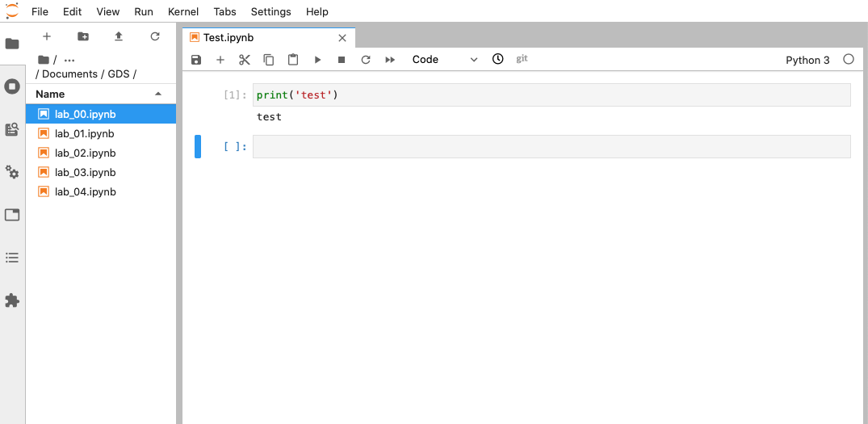Switch to the Test.ipynb tab
The height and width of the screenshot is (424, 868).
point(229,37)
